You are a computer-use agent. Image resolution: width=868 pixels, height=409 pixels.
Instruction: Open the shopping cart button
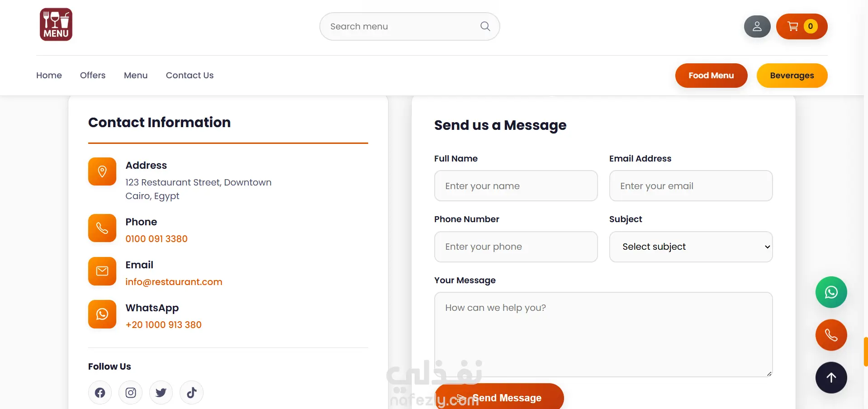802,26
